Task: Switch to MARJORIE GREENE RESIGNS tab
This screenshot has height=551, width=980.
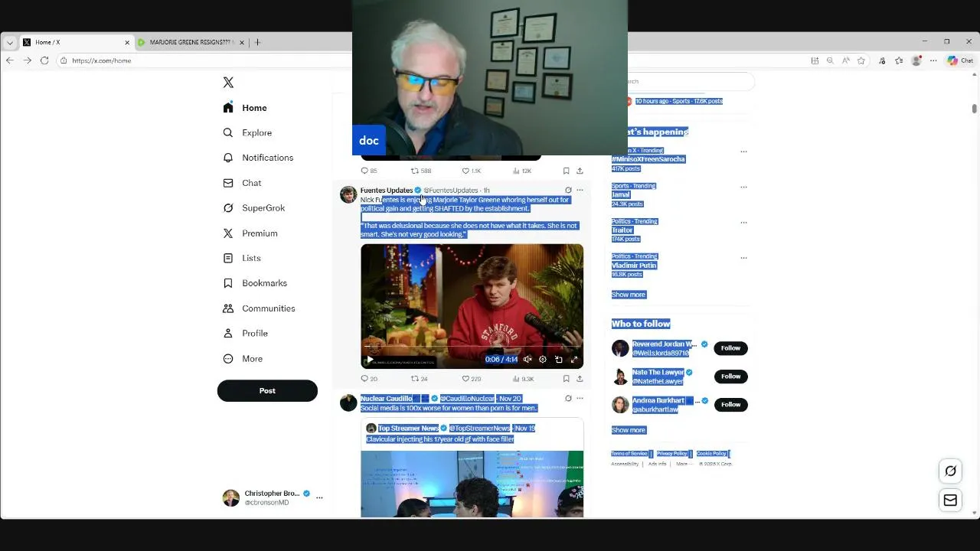Action: pyautogui.click(x=192, y=42)
